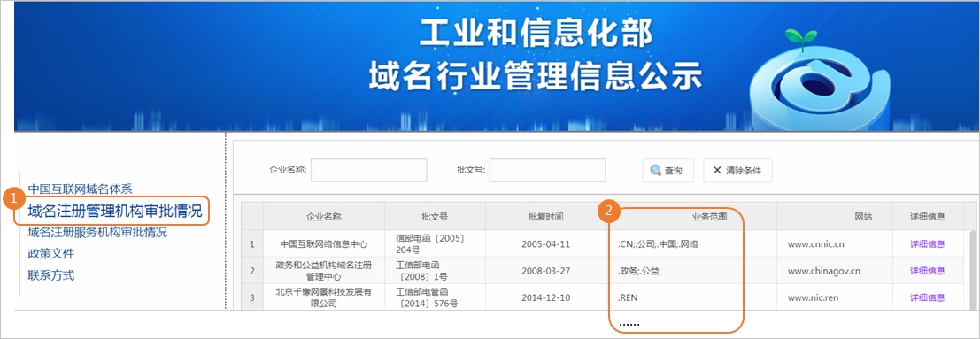The height and width of the screenshot is (339, 980).
Task: Click the 查询 search button
Action: click(x=667, y=171)
